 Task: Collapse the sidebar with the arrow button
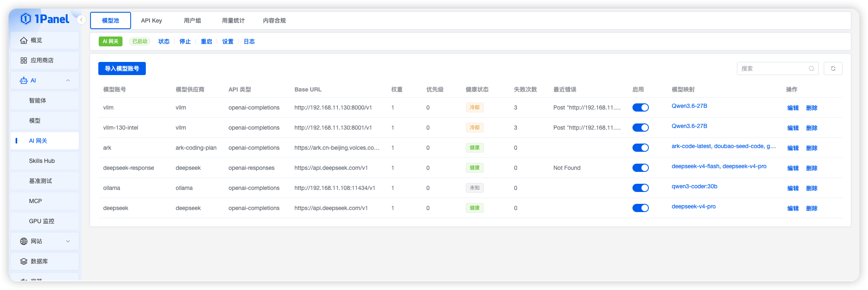(x=82, y=20)
